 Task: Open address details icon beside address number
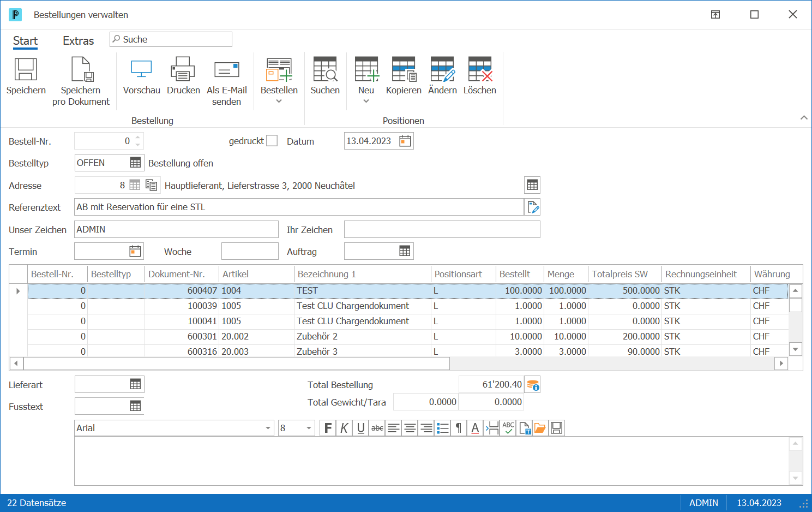pyautogui.click(x=151, y=185)
